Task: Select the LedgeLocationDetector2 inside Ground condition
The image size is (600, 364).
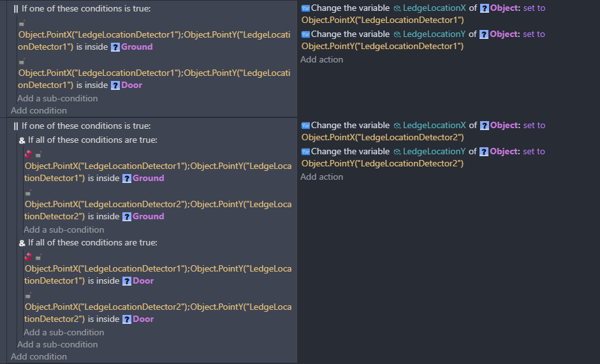Action: pyautogui.click(x=158, y=210)
